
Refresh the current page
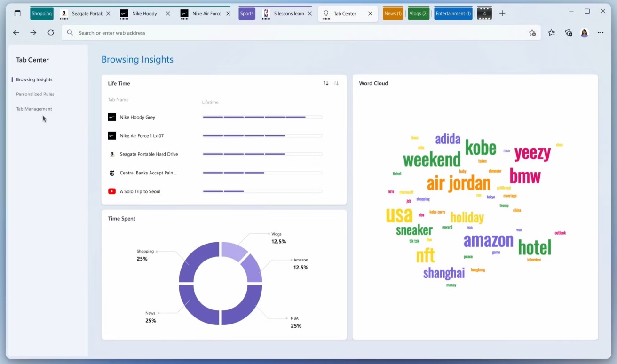click(51, 33)
